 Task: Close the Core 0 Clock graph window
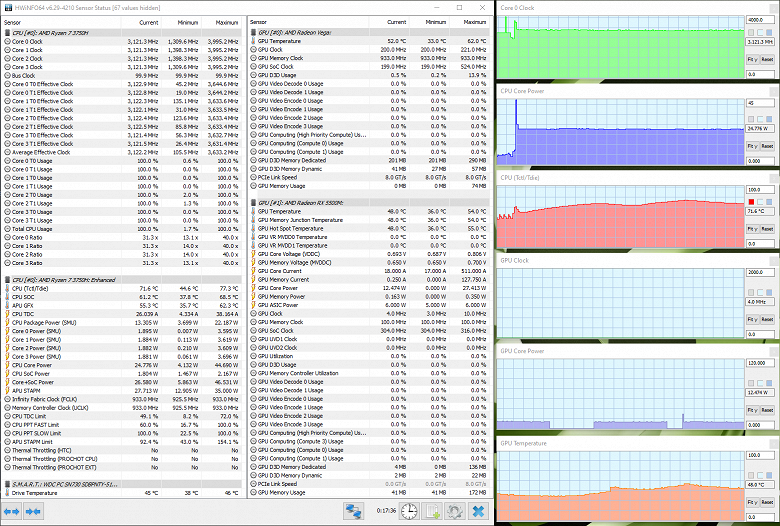(x=774, y=7)
